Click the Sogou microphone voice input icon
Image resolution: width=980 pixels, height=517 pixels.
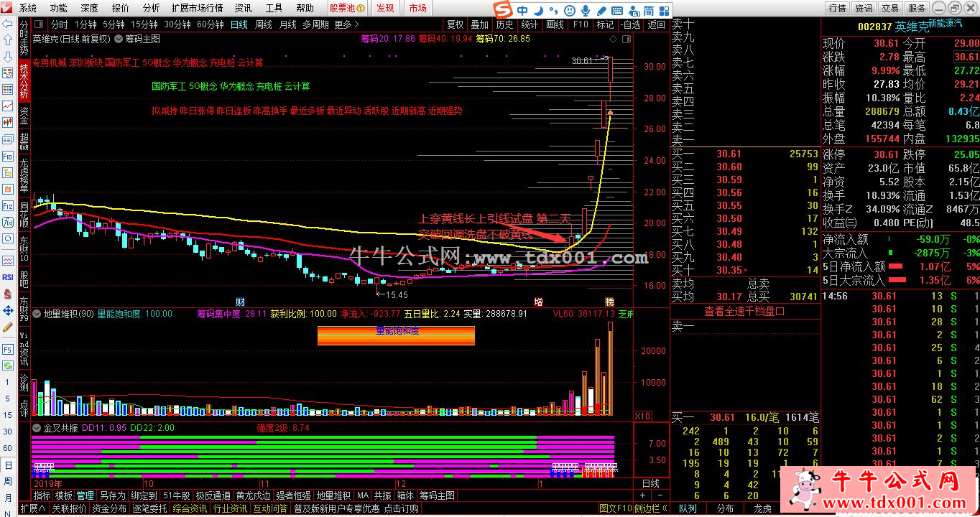click(x=586, y=11)
